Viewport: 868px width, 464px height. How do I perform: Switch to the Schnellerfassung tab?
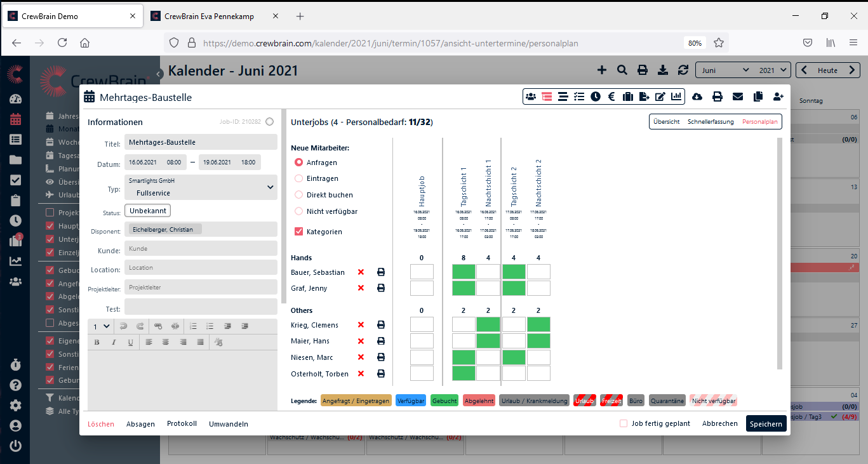(711, 121)
